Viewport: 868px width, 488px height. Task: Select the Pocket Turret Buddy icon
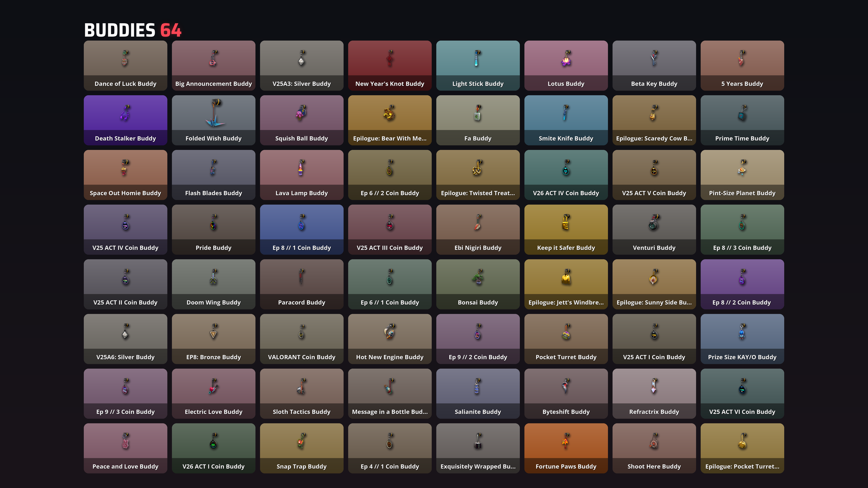pyautogui.click(x=566, y=331)
